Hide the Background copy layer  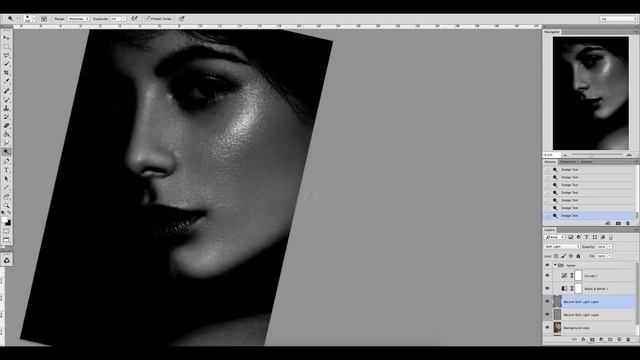pos(547,327)
